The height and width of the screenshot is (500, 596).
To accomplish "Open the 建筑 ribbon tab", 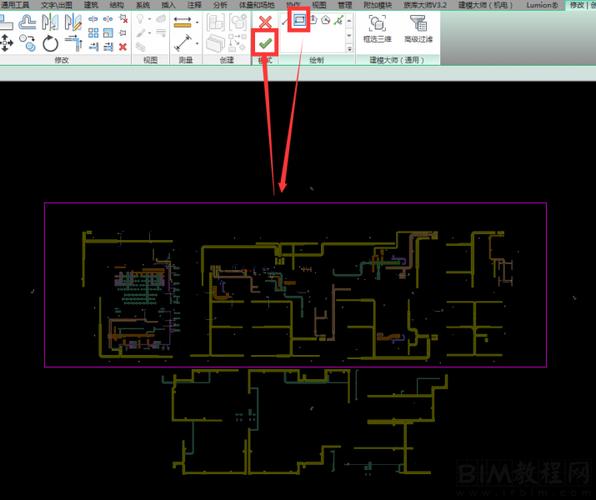I will tap(91, 5).
